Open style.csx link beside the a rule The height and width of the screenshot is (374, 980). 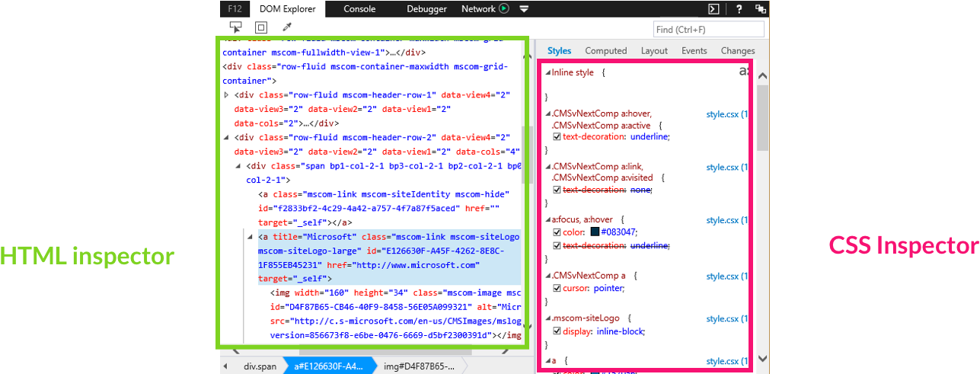(727, 361)
